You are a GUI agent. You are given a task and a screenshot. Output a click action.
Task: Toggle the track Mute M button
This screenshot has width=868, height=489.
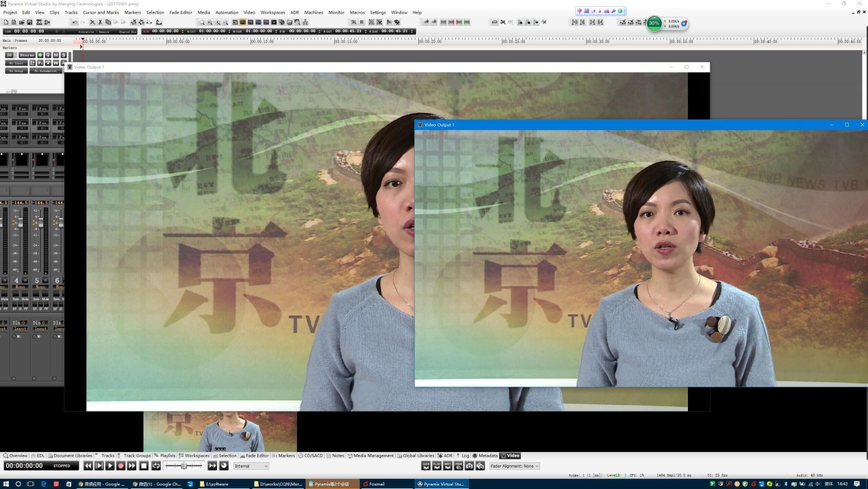tap(55, 55)
